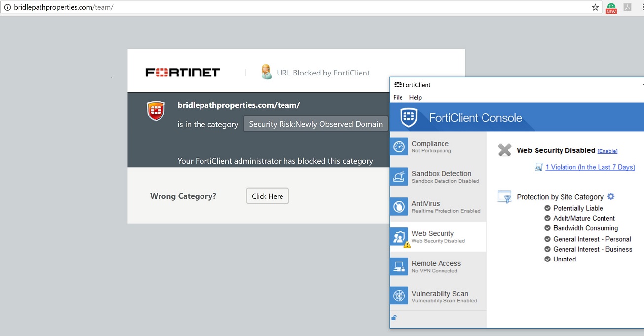Open the Help menu in FortiClient

pos(415,97)
